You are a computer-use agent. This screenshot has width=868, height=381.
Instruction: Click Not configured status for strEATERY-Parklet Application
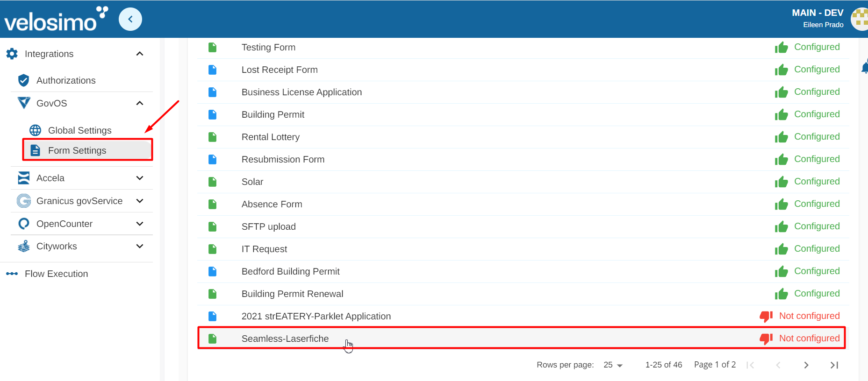pos(809,316)
